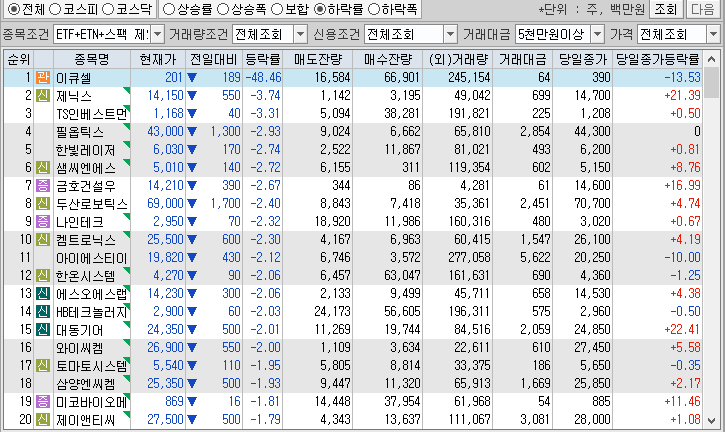Viewport: 725px width, 432px height.
Task: Click the 신 badge next to 두산로보틱스
Action: point(43,204)
